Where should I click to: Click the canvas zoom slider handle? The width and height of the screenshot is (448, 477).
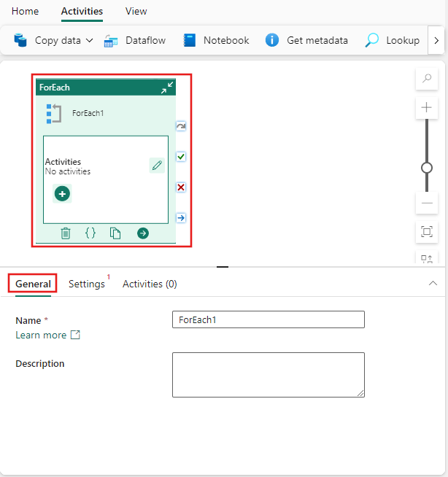pos(427,168)
